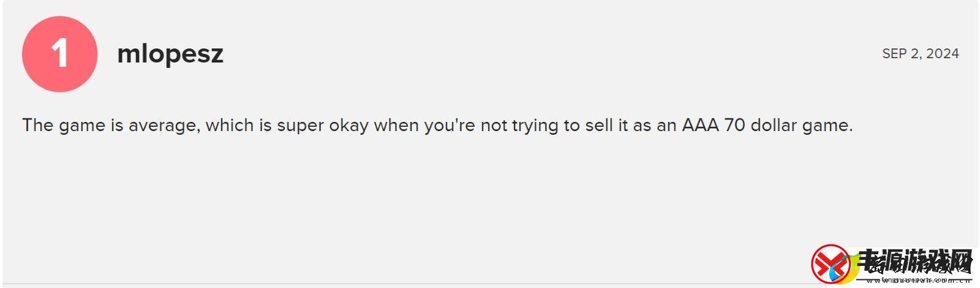Screen dimensions: 980x288
Task: Click "super okay" in the review sentence
Action: click(x=323, y=126)
